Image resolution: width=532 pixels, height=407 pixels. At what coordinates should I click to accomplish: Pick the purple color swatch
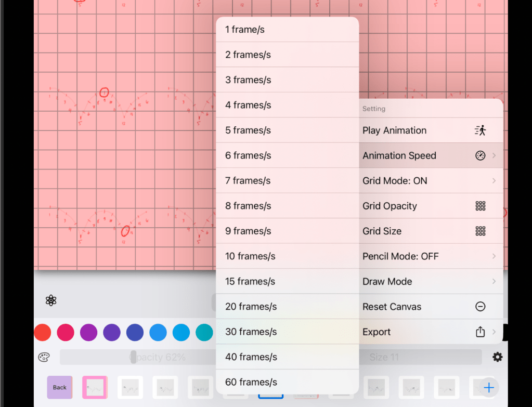[88, 332]
